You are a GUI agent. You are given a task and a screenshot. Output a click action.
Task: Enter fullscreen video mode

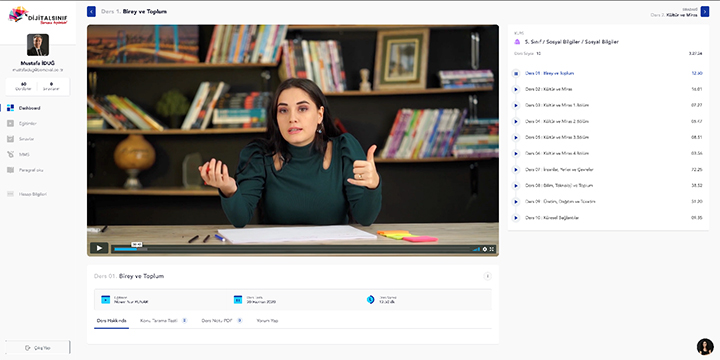tap(492, 249)
